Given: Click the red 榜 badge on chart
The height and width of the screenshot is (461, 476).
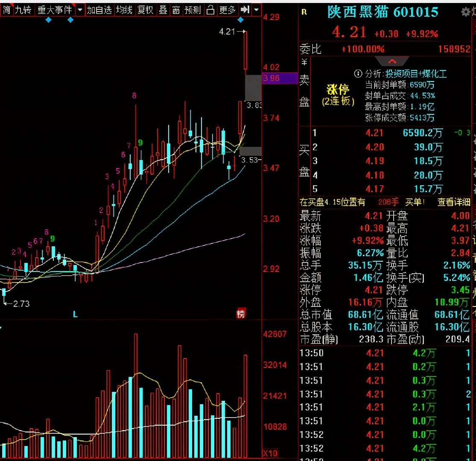Looking at the screenshot, I should (x=241, y=314).
